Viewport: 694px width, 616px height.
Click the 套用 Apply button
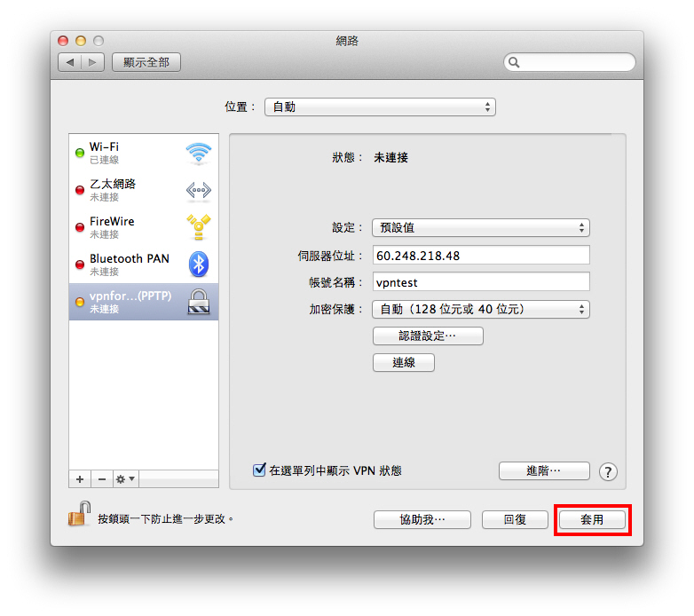pyautogui.click(x=592, y=519)
